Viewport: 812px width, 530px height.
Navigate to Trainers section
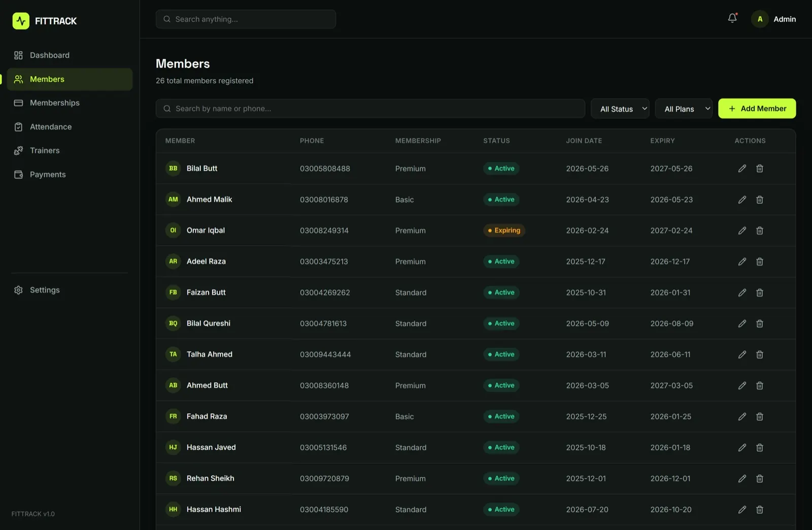coord(70,151)
